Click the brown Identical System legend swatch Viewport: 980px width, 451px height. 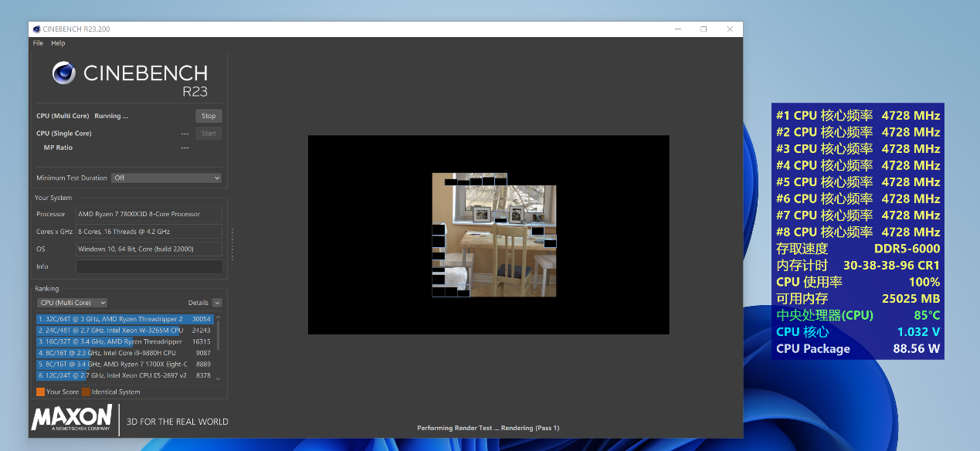pos(86,392)
